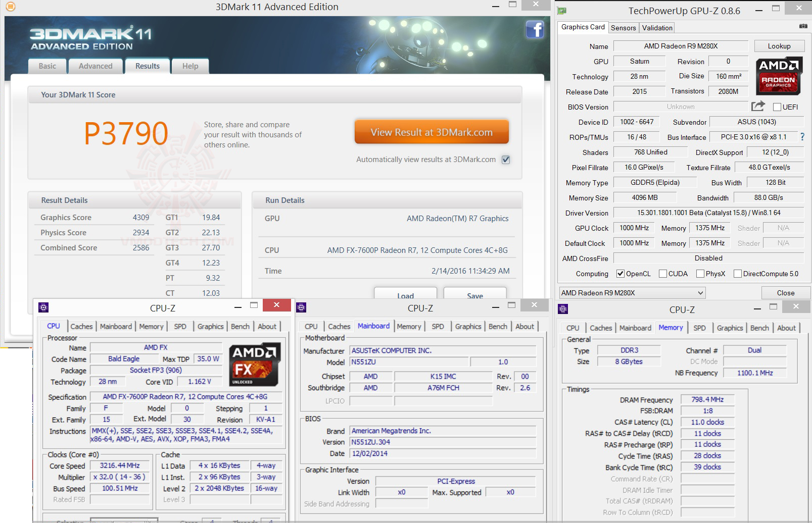Open SPD tab in CPU-Z mainboard window
Image resolution: width=812 pixels, height=523 pixels.
(438, 327)
